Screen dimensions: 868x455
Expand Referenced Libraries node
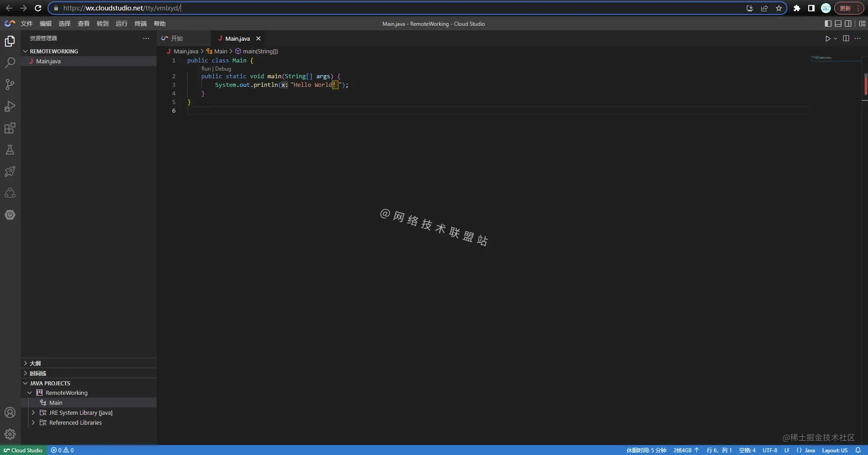pyautogui.click(x=89, y=422)
